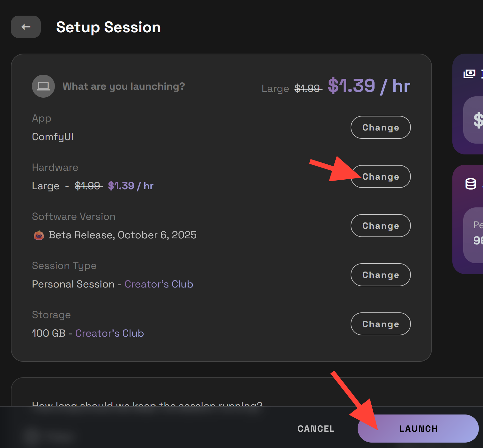The height and width of the screenshot is (448, 483).
Task: Launch the session
Action: 418,429
